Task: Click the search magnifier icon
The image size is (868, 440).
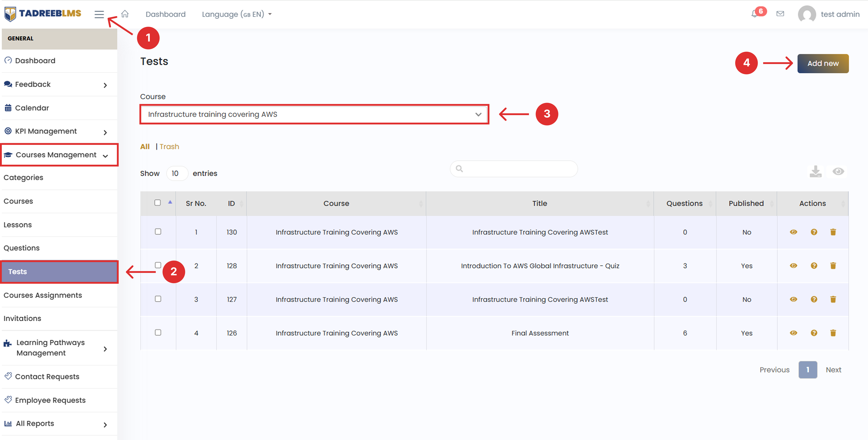Action: [459, 169]
